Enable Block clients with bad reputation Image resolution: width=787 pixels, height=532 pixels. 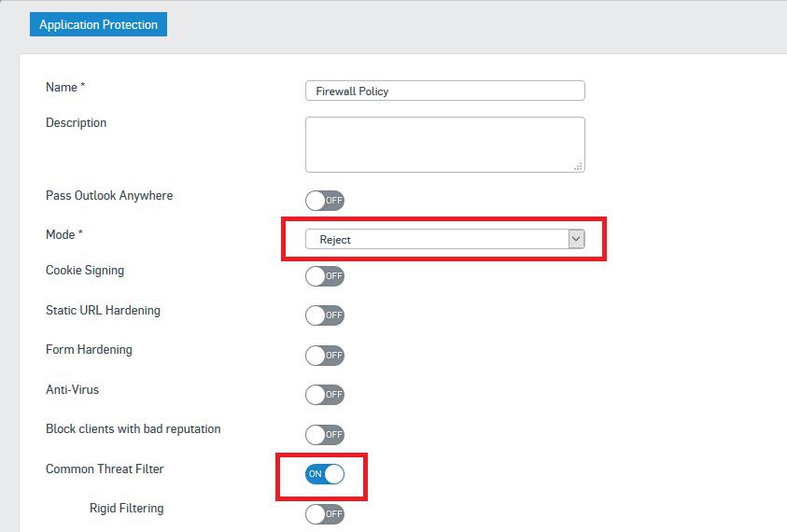(x=325, y=435)
